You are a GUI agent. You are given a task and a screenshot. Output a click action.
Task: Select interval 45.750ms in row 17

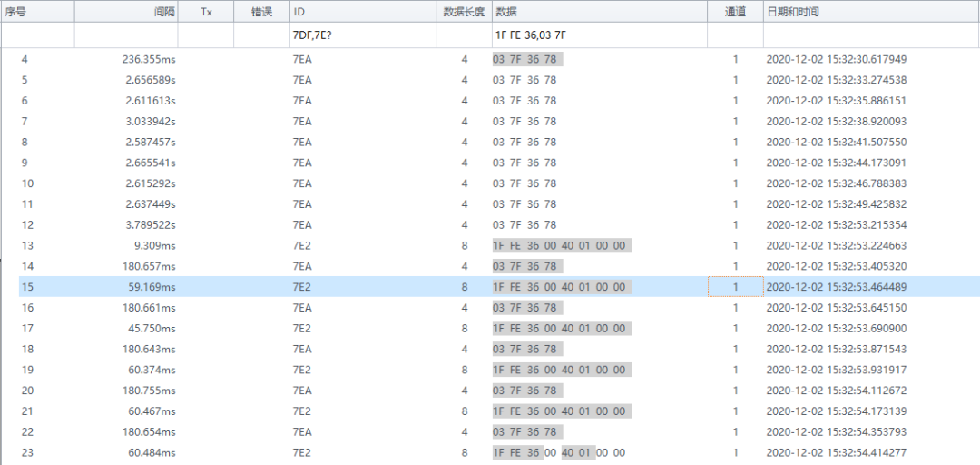[152, 328]
